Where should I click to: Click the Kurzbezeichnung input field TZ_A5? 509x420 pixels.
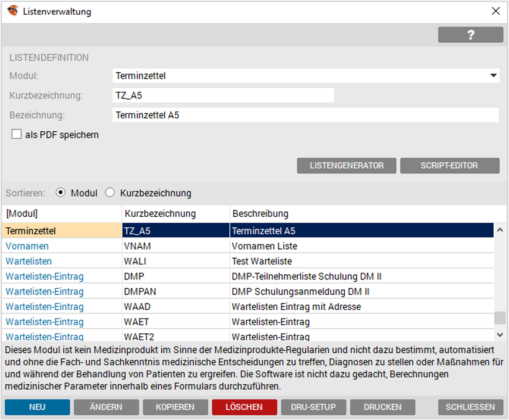[223, 95]
